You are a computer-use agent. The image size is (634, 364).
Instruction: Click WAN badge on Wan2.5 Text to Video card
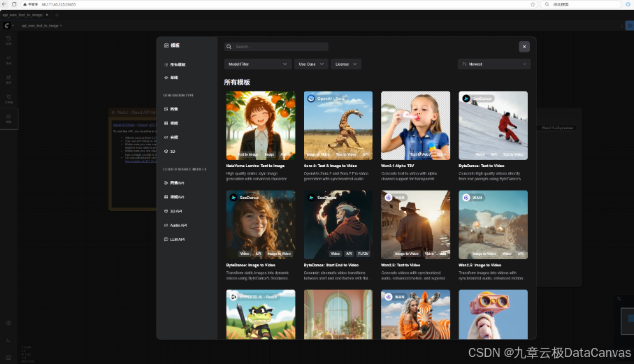point(395,198)
